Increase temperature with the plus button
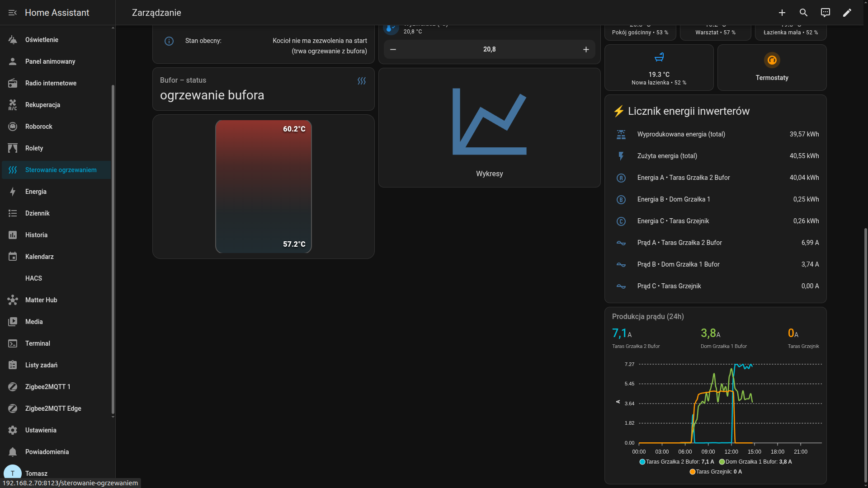The height and width of the screenshot is (488, 868). (x=586, y=49)
